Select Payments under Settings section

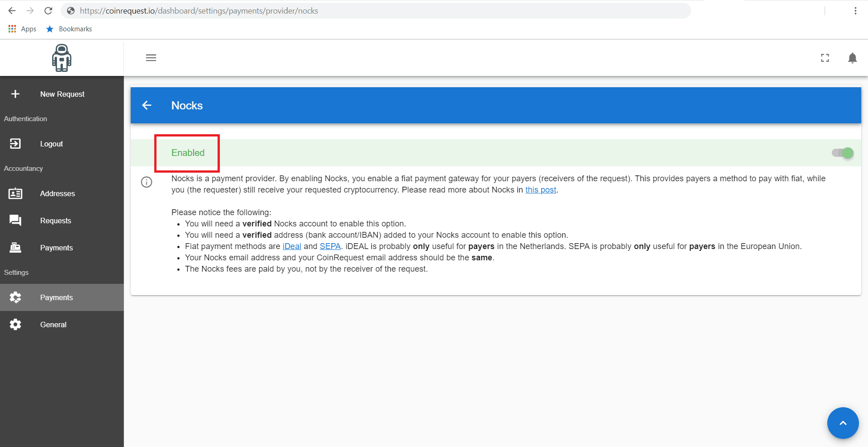tap(56, 297)
